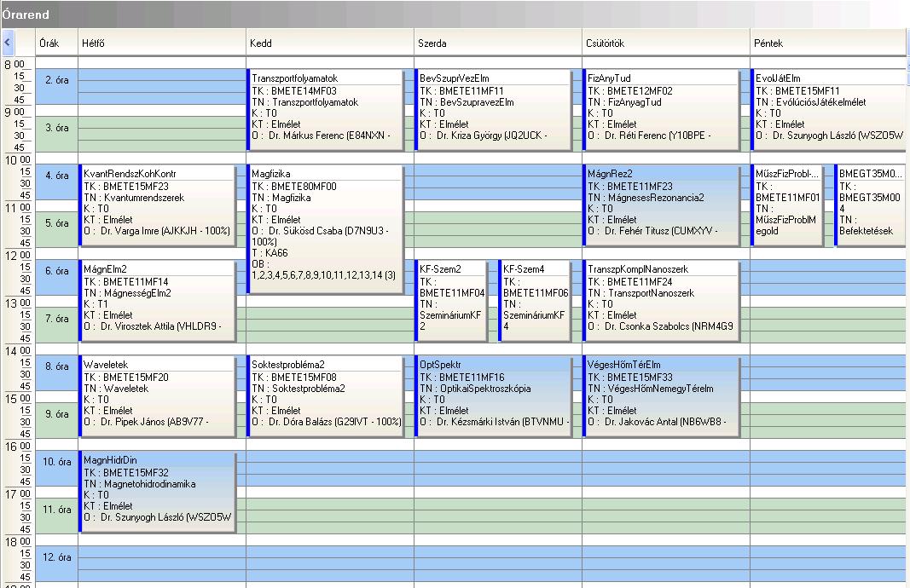Screen dimensions: 910x588
Task: Click the Órák column header
Action: (56, 43)
